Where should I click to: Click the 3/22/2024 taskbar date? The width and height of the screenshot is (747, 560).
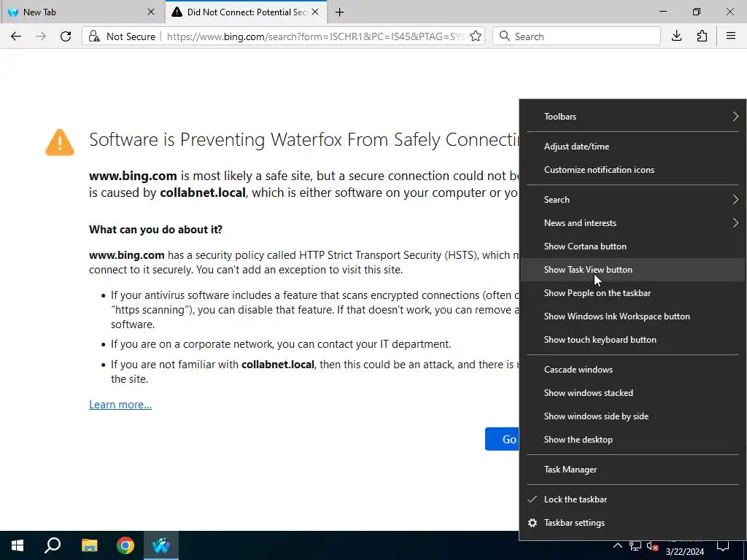(x=684, y=552)
